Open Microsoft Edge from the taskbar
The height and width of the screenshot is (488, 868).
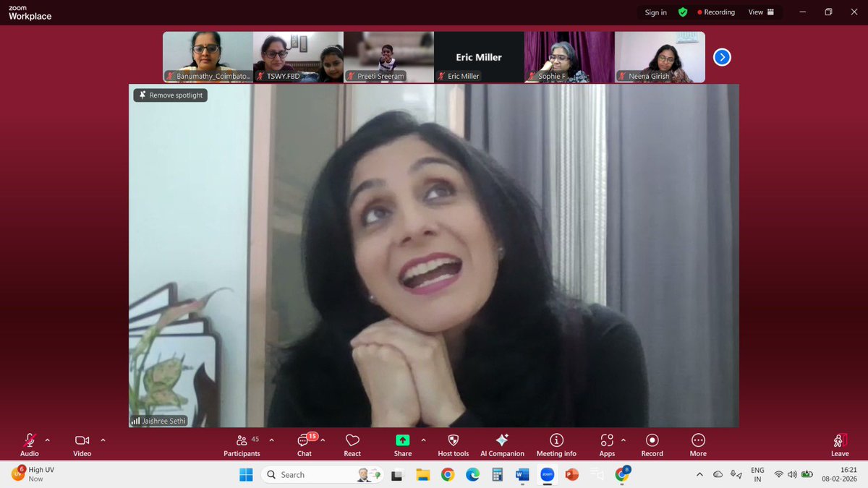tap(472, 475)
